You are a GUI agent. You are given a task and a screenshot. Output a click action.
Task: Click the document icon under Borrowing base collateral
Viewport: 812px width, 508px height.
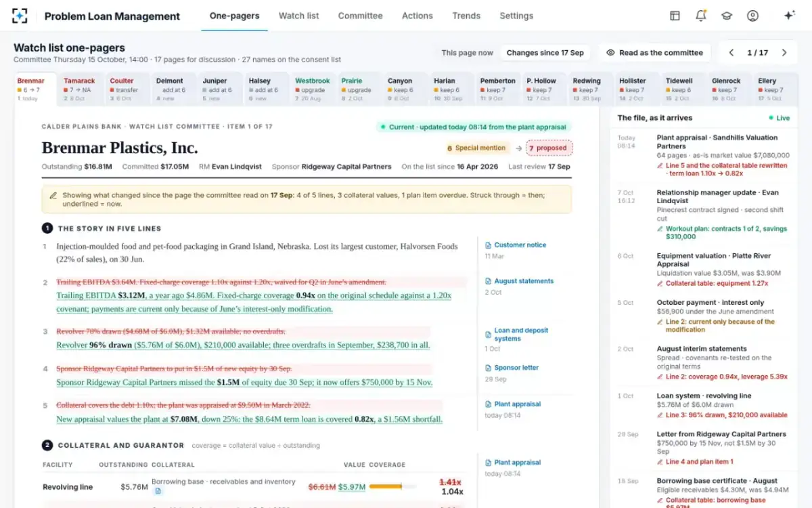point(158,491)
